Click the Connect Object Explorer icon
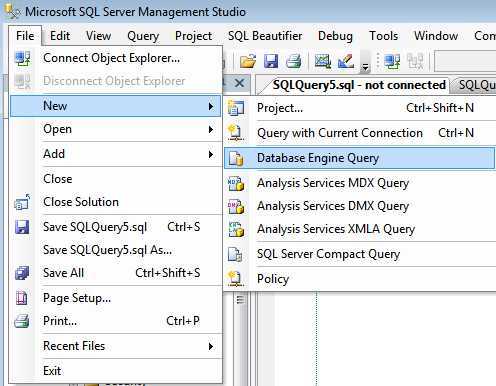The height and width of the screenshot is (386, 496). (x=22, y=59)
